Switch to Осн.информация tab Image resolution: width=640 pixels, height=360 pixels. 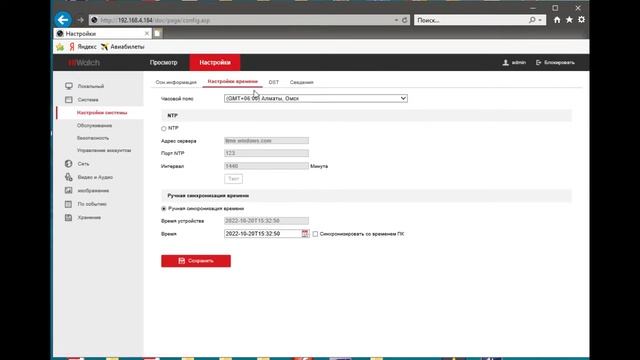176,82
